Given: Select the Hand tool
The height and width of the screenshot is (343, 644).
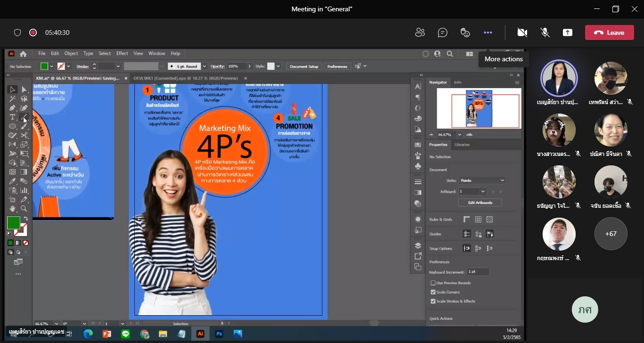Looking at the screenshot, I should coord(13,209).
